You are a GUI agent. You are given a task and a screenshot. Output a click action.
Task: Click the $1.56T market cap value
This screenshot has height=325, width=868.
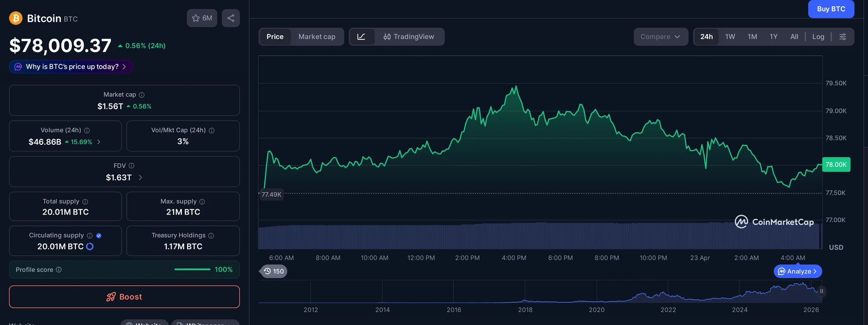point(110,106)
